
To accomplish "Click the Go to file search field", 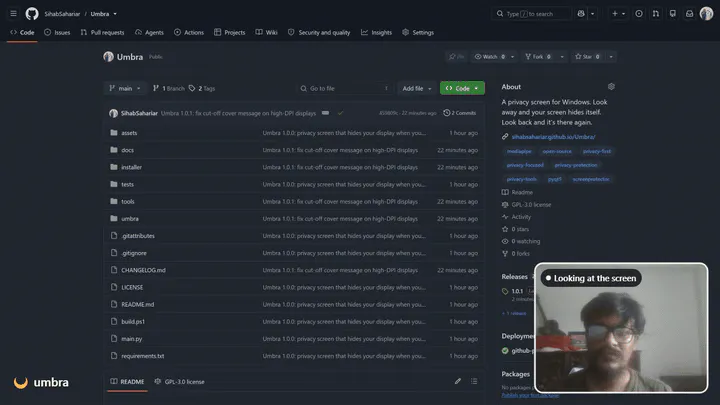I will (345, 88).
